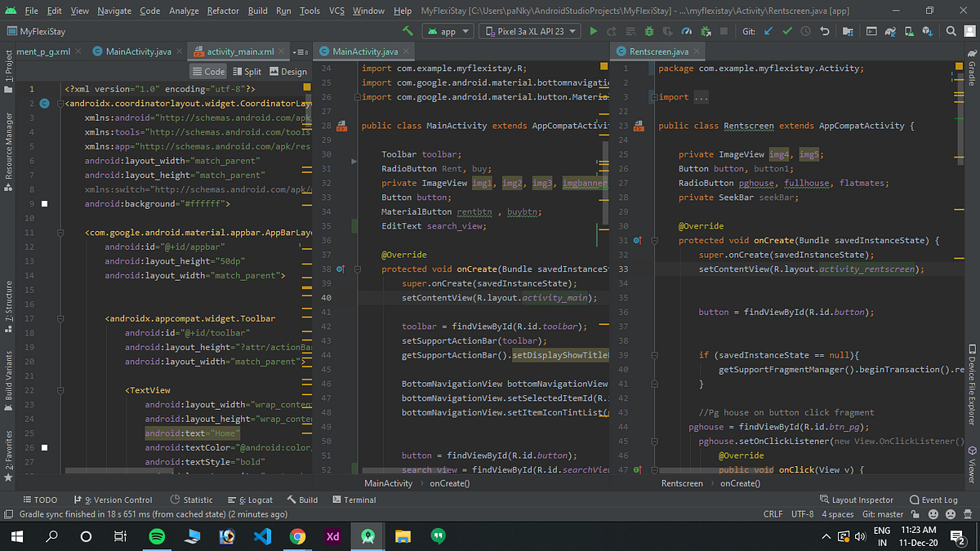980x551 pixels.
Task: Click the MainActivity breadcrumb in middle editor
Action: click(x=388, y=483)
